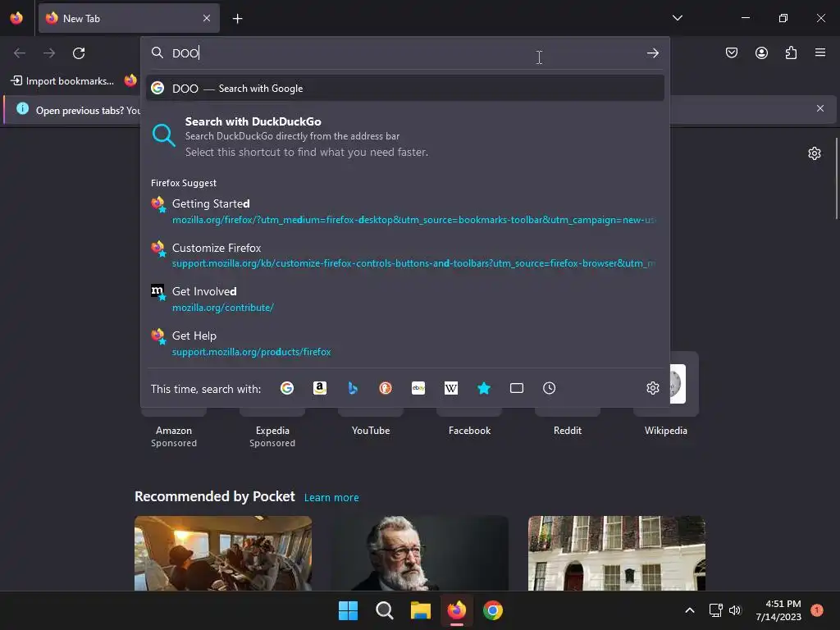
Task: Open the Get Involved suggestion
Action: (405, 299)
